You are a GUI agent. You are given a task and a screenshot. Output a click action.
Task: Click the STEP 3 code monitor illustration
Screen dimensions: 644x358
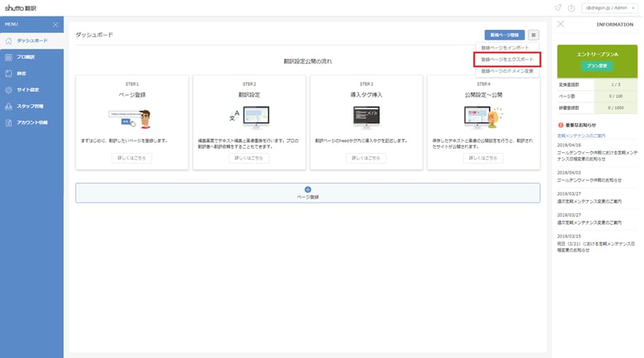(367, 117)
